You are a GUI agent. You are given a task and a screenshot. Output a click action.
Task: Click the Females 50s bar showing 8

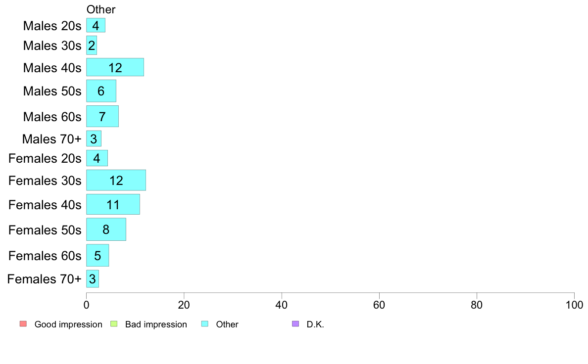point(106,229)
